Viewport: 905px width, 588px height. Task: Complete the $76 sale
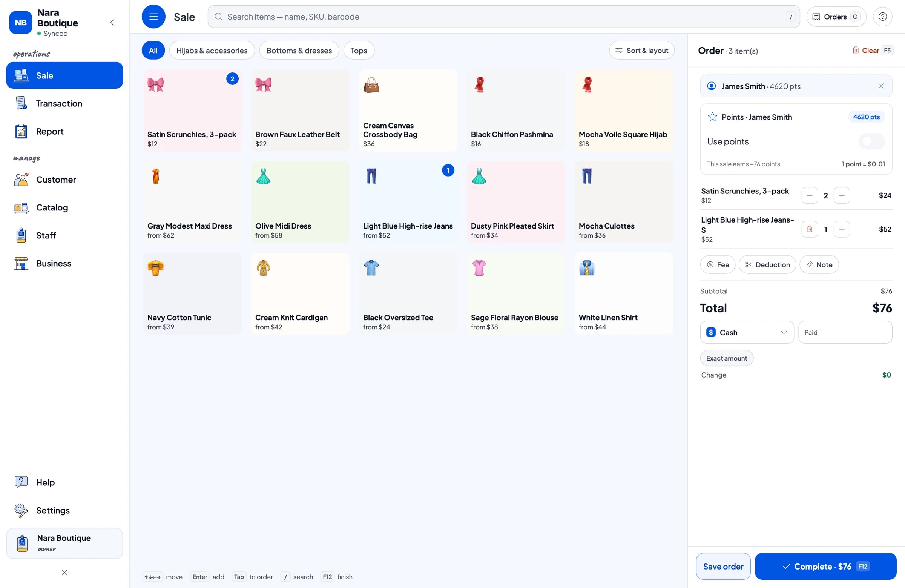click(x=825, y=567)
